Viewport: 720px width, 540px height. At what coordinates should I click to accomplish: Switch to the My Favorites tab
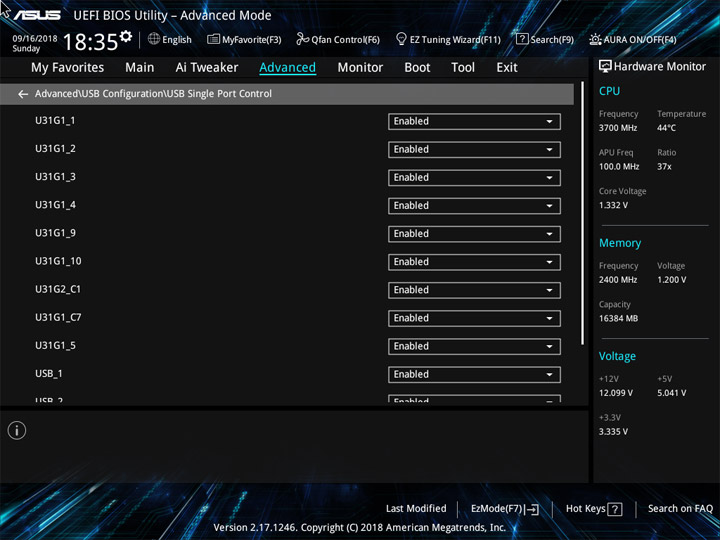[x=68, y=68]
